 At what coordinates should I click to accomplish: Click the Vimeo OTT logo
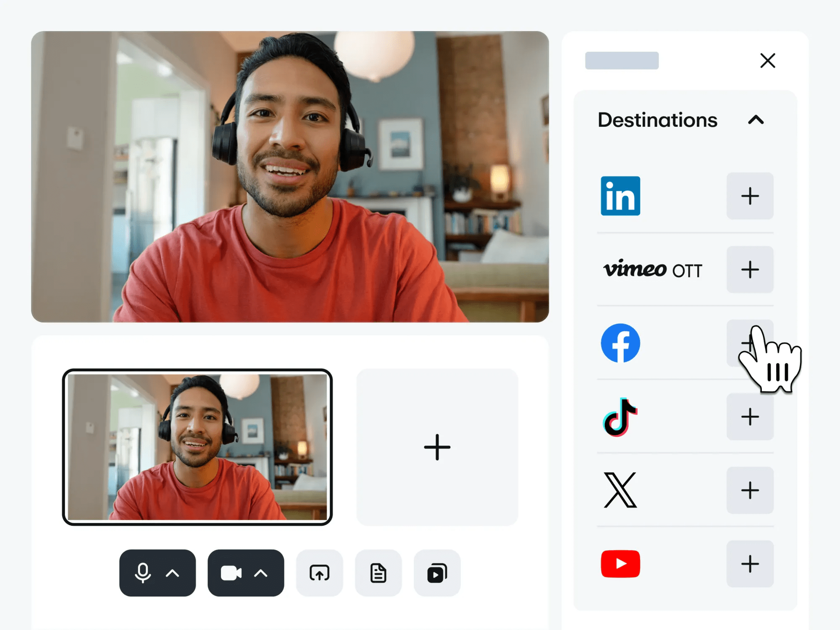(652, 269)
